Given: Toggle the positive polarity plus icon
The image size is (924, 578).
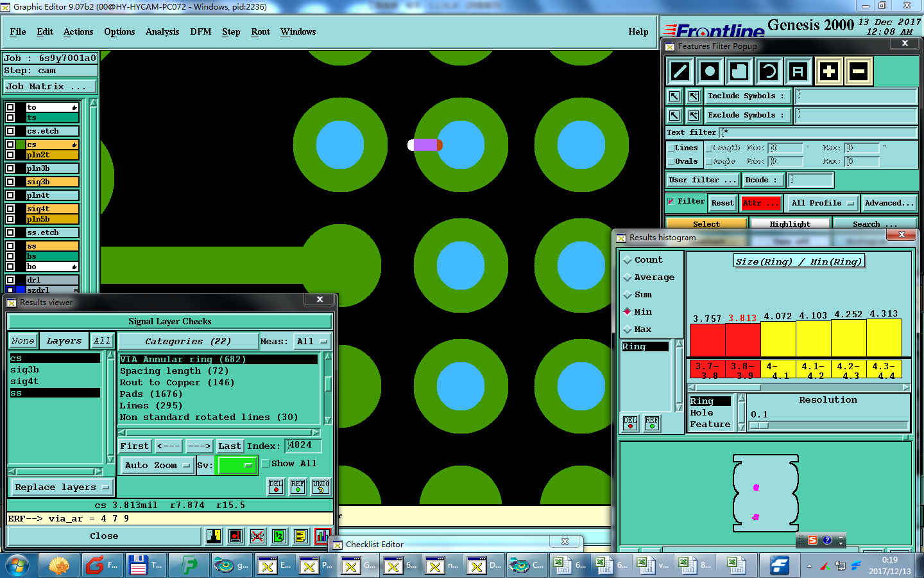Looking at the screenshot, I should point(829,71).
